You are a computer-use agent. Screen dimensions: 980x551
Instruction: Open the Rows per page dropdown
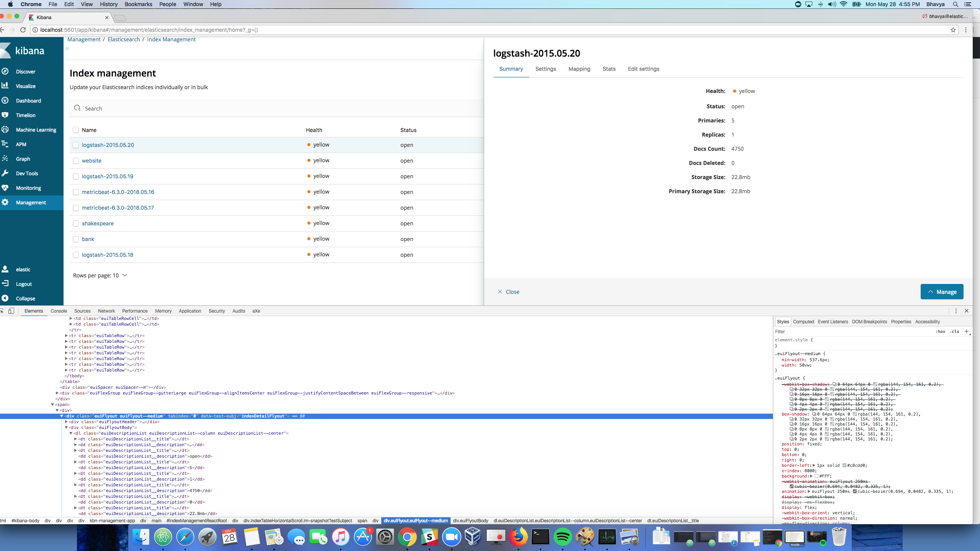(100, 275)
